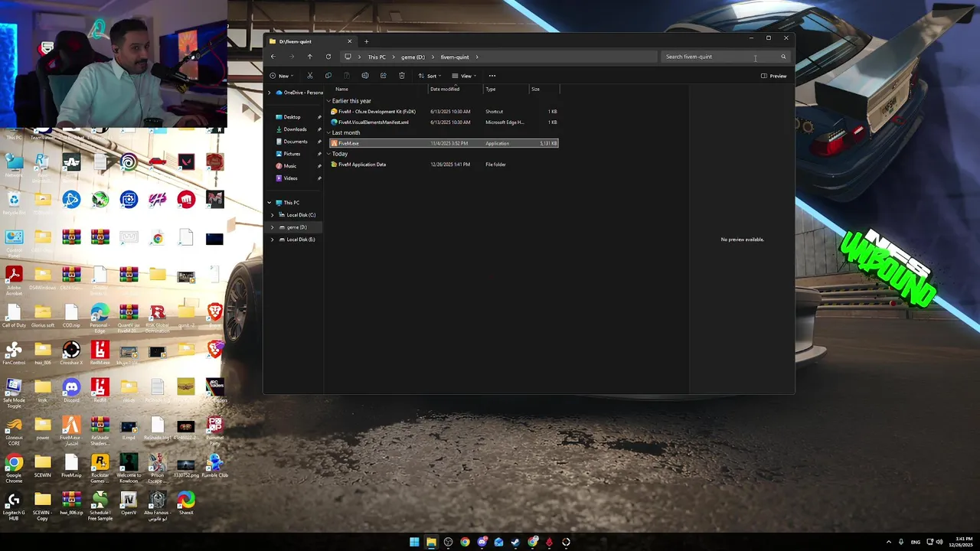Refresh the fivem-quint folder view

[x=328, y=57]
